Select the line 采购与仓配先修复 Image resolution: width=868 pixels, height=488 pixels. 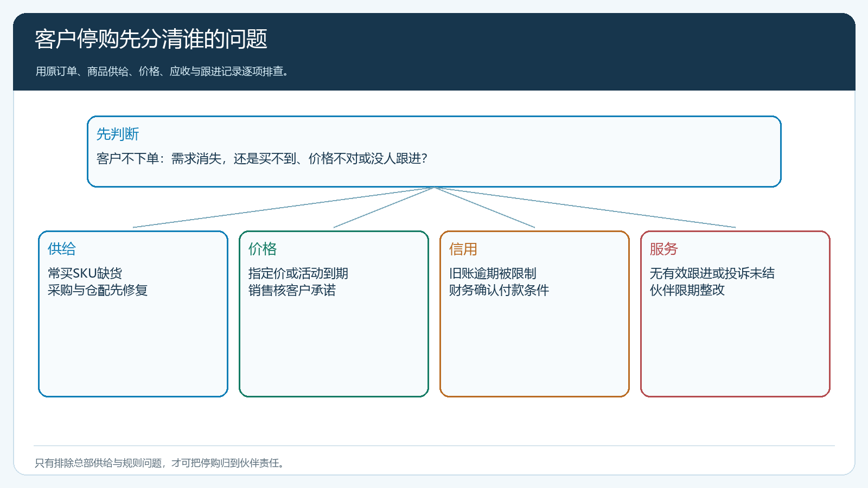click(98, 290)
